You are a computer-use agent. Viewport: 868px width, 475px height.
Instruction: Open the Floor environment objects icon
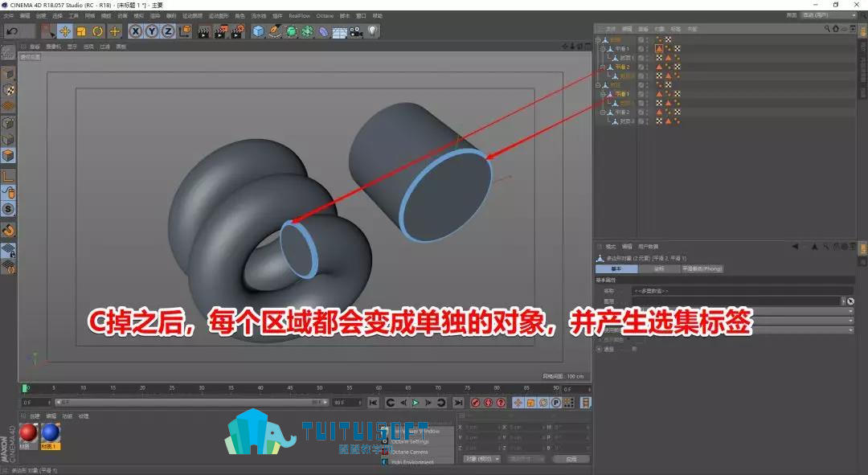(339, 32)
